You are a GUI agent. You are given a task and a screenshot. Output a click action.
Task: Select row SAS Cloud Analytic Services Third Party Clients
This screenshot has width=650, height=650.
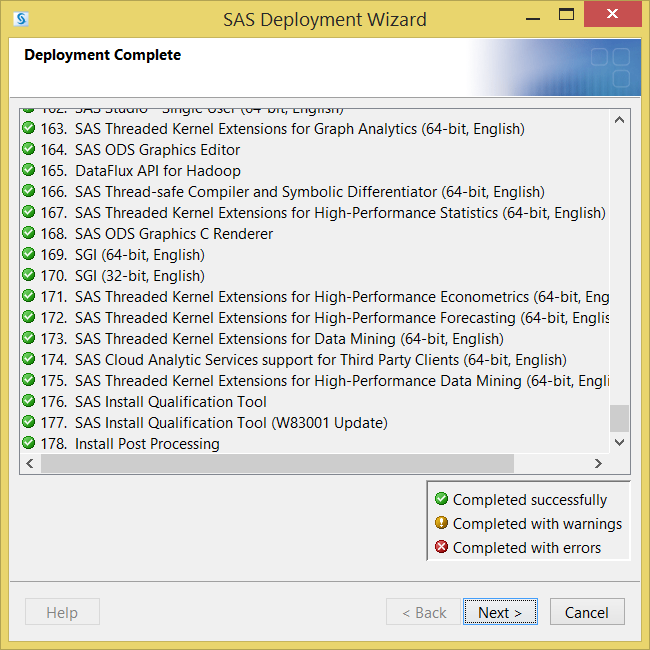click(315, 360)
